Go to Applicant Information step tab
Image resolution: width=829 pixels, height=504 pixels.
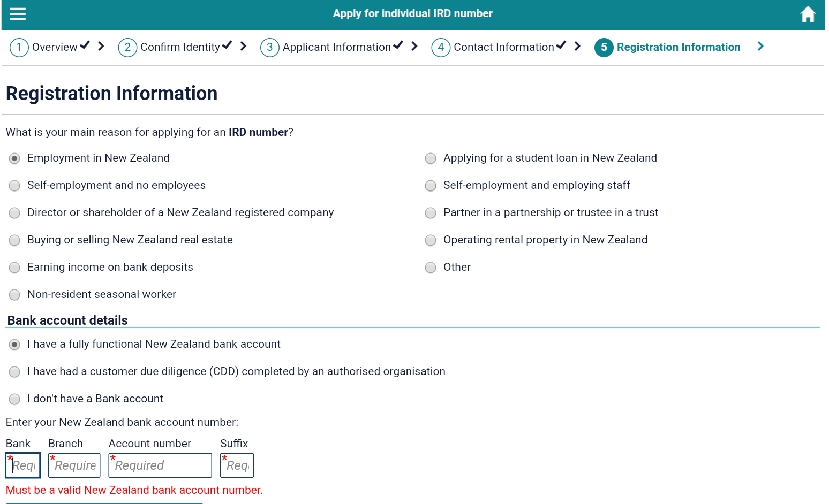tap(336, 47)
